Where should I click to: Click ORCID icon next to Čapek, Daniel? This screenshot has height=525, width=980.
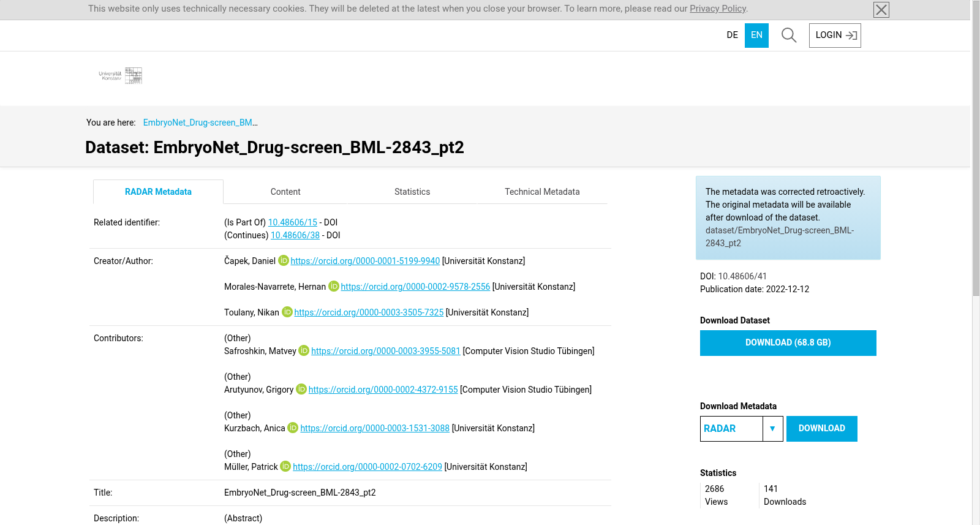284,260
